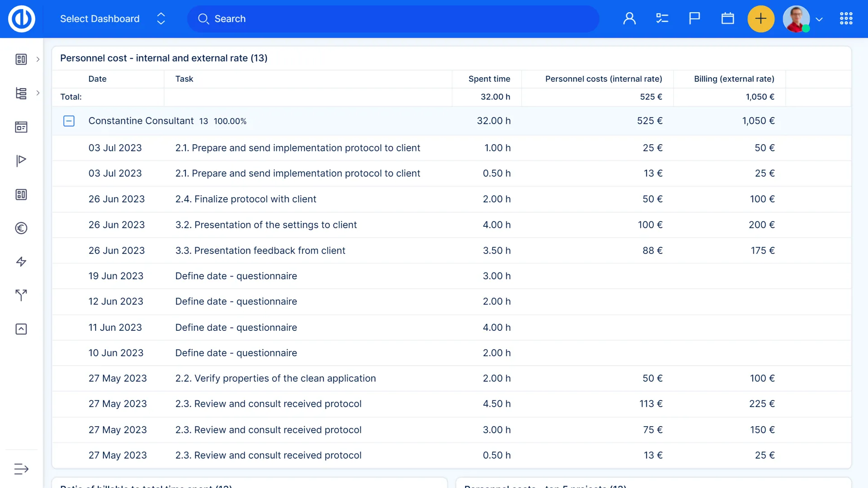The width and height of the screenshot is (868, 488).
Task: Click the branching arrows sidebar icon
Action: coord(21,295)
